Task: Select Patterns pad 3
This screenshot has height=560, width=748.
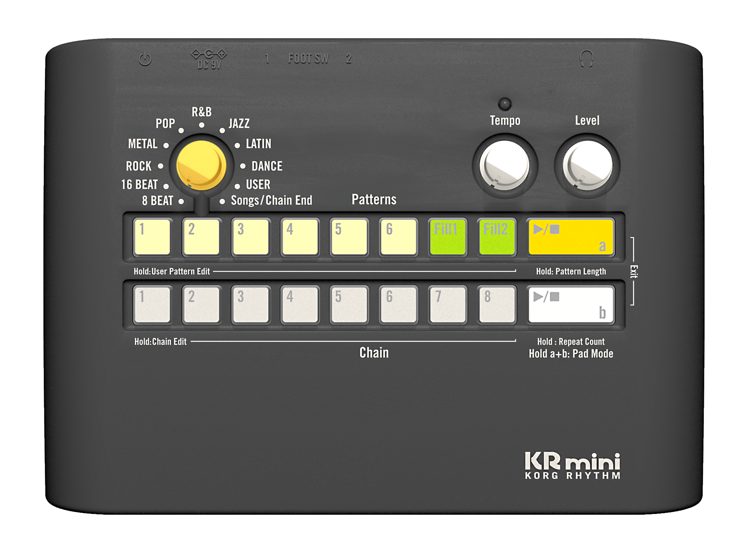Action: click(251, 237)
